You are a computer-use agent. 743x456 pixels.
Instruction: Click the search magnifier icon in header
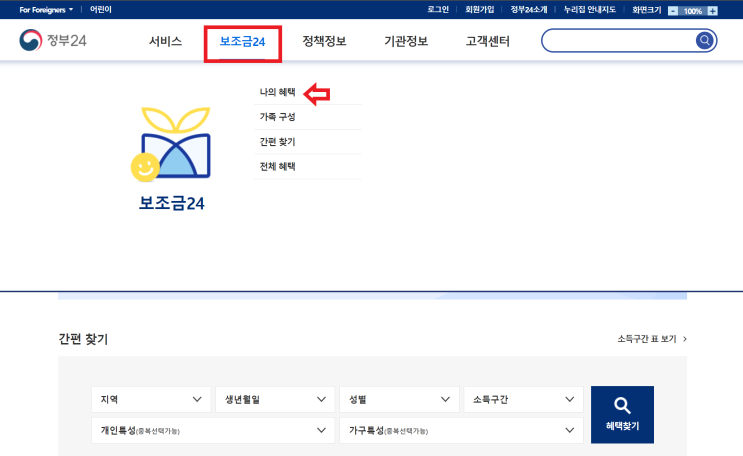point(704,40)
